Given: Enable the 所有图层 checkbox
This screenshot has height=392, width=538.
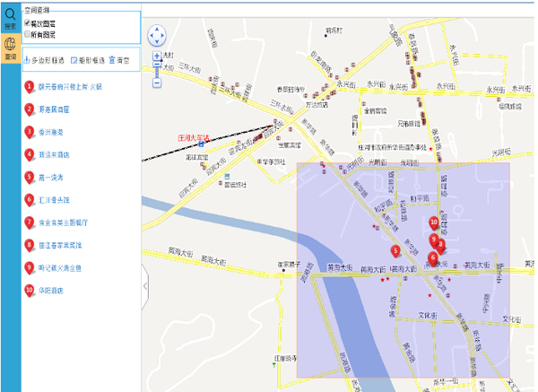Looking at the screenshot, I should click(28, 34).
